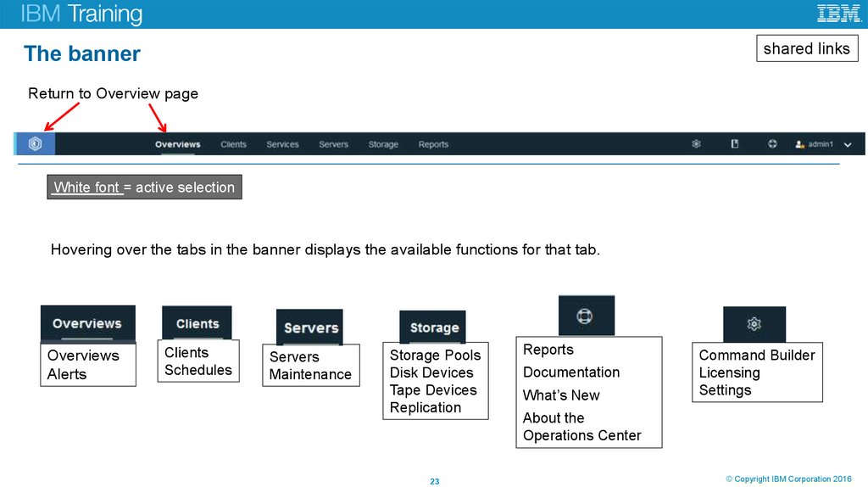Go to the Servers tab in the banner

point(333,144)
